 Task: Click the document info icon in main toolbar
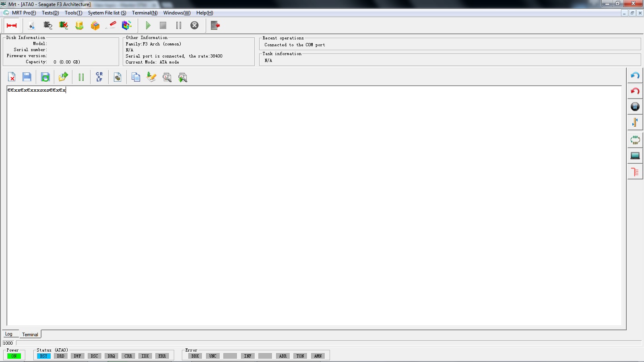(31, 25)
